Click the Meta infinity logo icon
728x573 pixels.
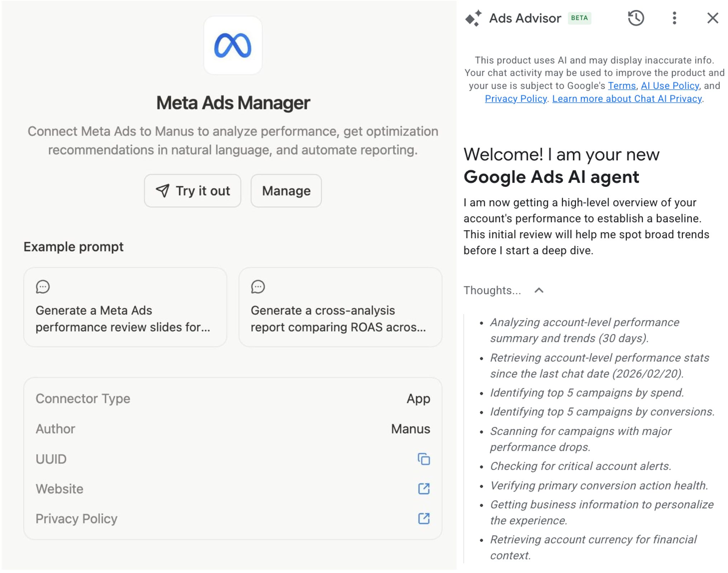coord(233,46)
